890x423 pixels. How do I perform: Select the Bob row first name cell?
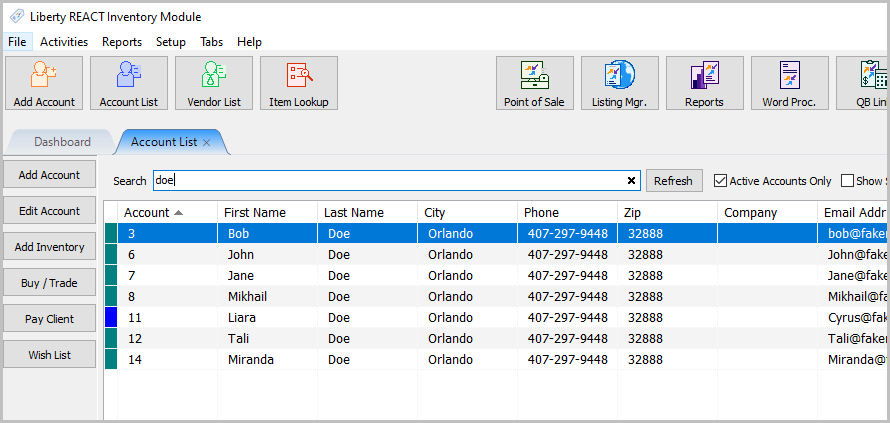pos(267,233)
